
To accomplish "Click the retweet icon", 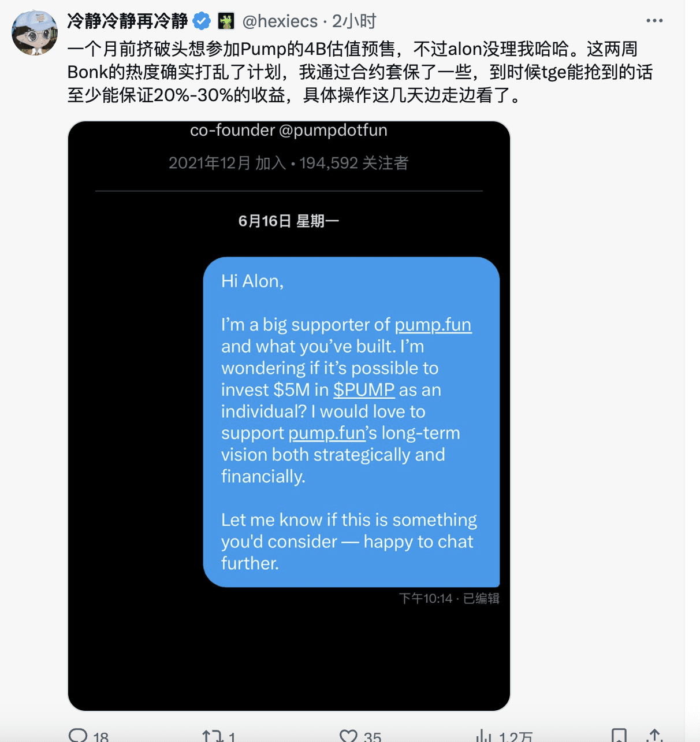I will point(212,736).
